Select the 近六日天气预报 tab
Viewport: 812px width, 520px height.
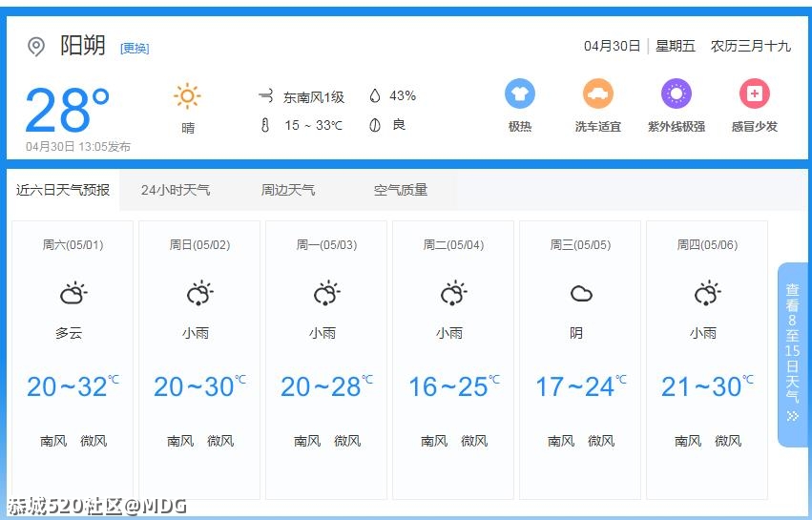pyautogui.click(x=63, y=190)
